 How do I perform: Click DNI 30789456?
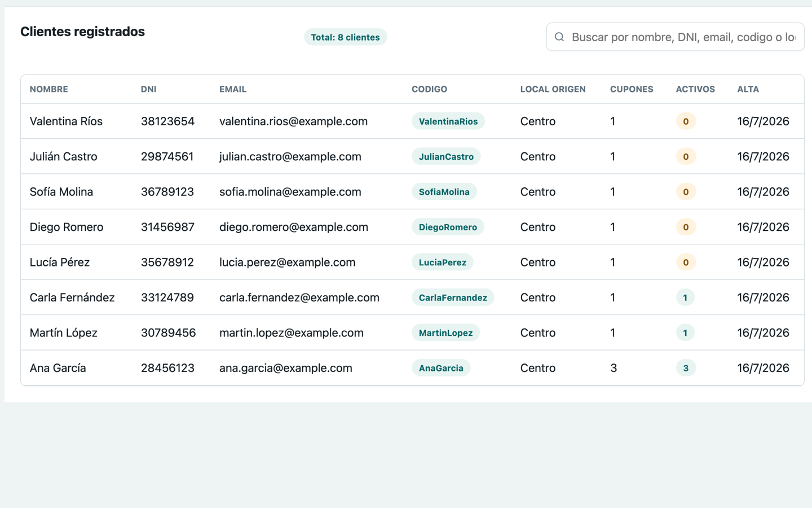169,333
